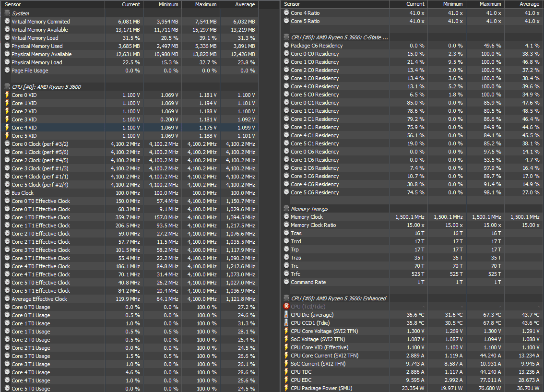The height and width of the screenshot is (392, 544).
Task: Click the Sensor column header in right panel
Action: point(335,4)
